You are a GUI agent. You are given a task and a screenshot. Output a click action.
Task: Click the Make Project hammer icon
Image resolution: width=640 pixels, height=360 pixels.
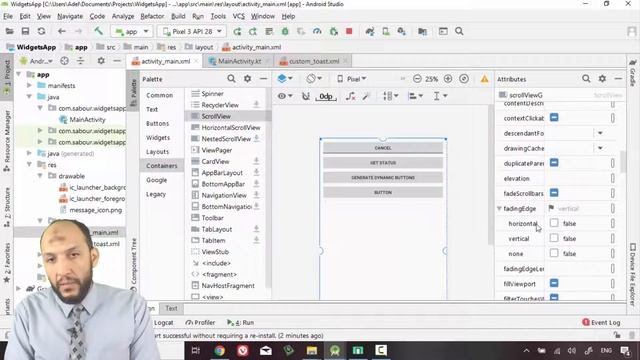[98, 31]
